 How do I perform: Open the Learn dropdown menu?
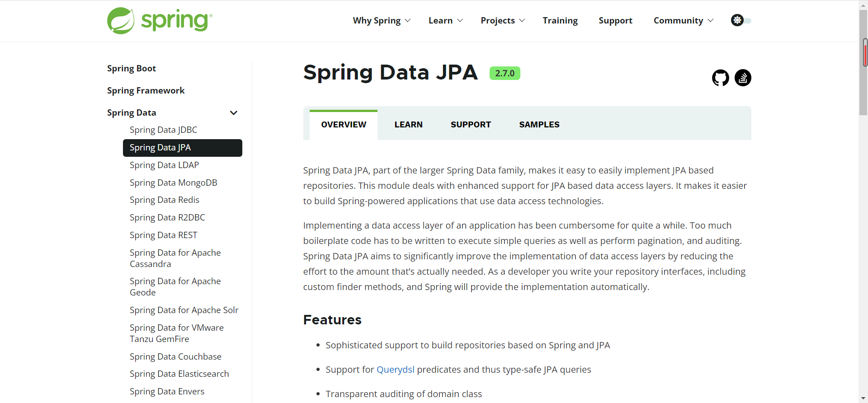coord(446,21)
